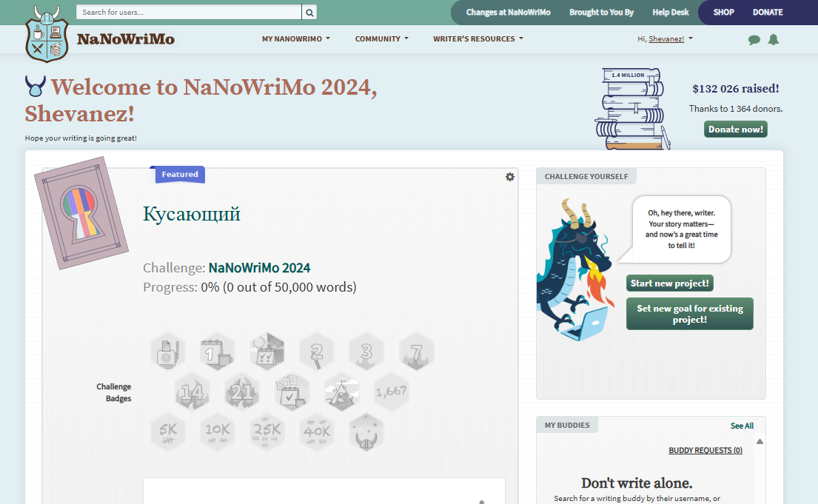The image size is (818, 504).
Task: Go to the Shop
Action: [x=723, y=12]
